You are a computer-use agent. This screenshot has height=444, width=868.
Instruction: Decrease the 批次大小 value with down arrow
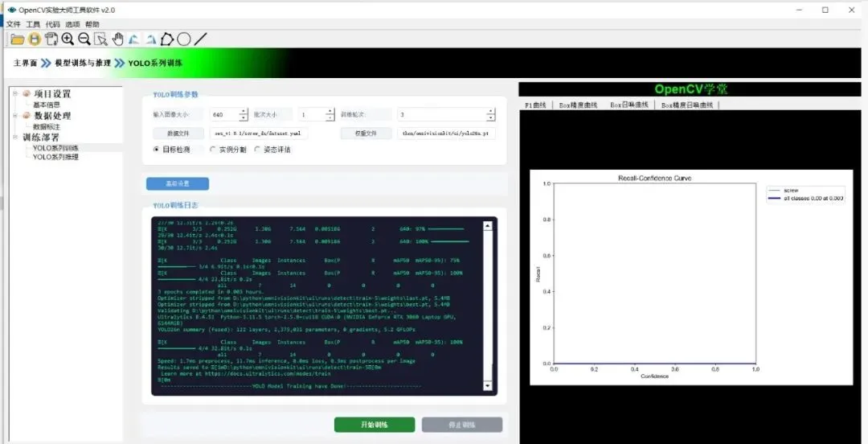click(x=330, y=118)
